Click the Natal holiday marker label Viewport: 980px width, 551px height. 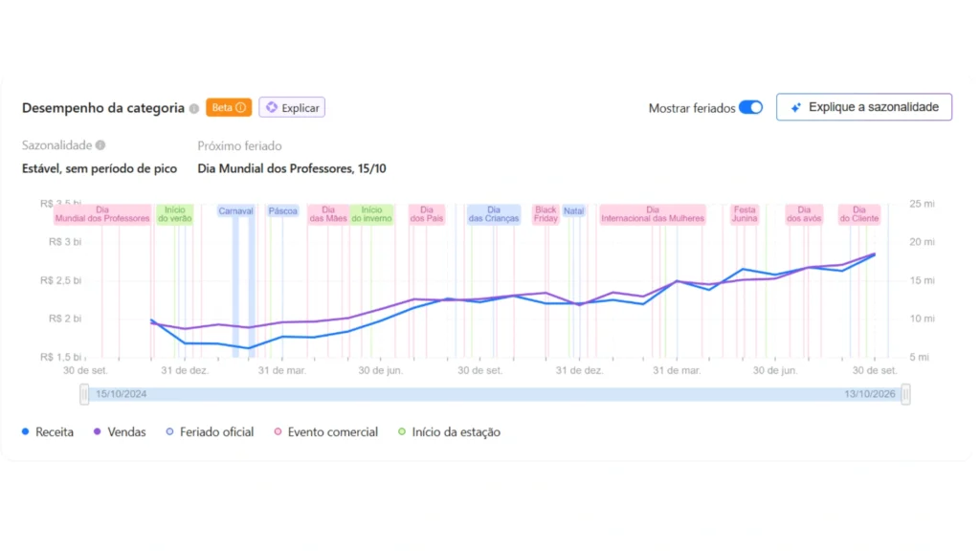pos(574,211)
